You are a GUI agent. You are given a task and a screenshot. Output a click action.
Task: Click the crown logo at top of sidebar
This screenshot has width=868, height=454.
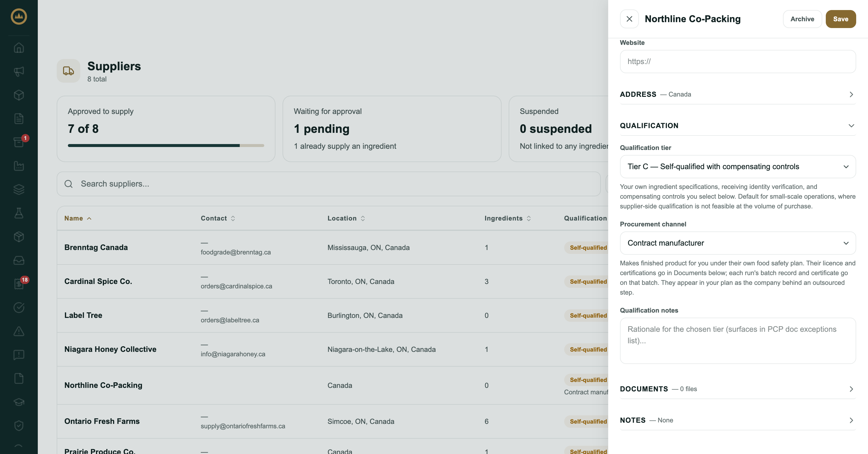coord(19,17)
